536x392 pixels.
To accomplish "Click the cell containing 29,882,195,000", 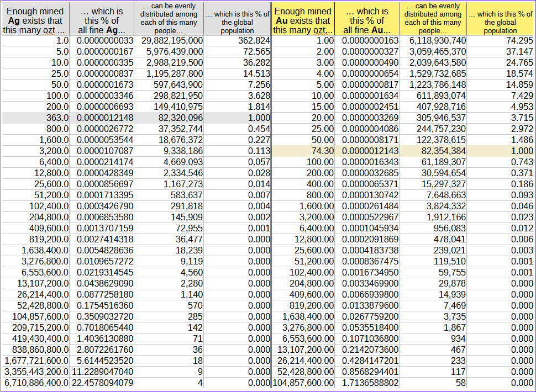I will (x=168, y=40).
